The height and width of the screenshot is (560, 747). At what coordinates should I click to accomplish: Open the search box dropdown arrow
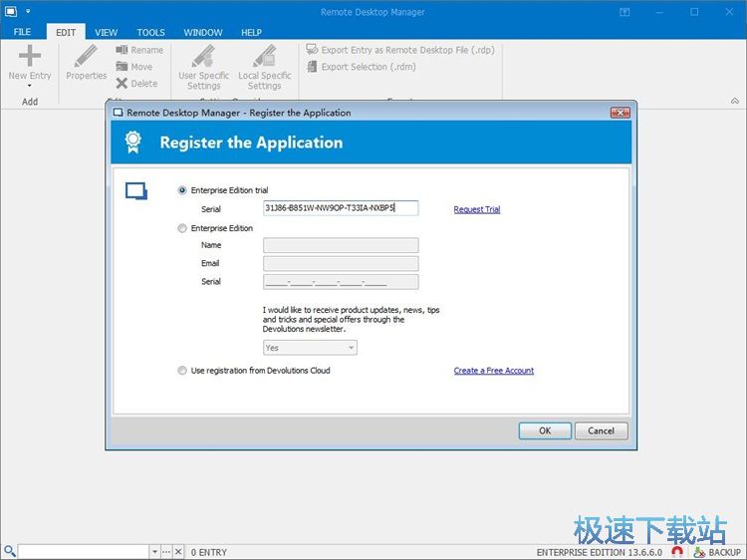click(154, 552)
